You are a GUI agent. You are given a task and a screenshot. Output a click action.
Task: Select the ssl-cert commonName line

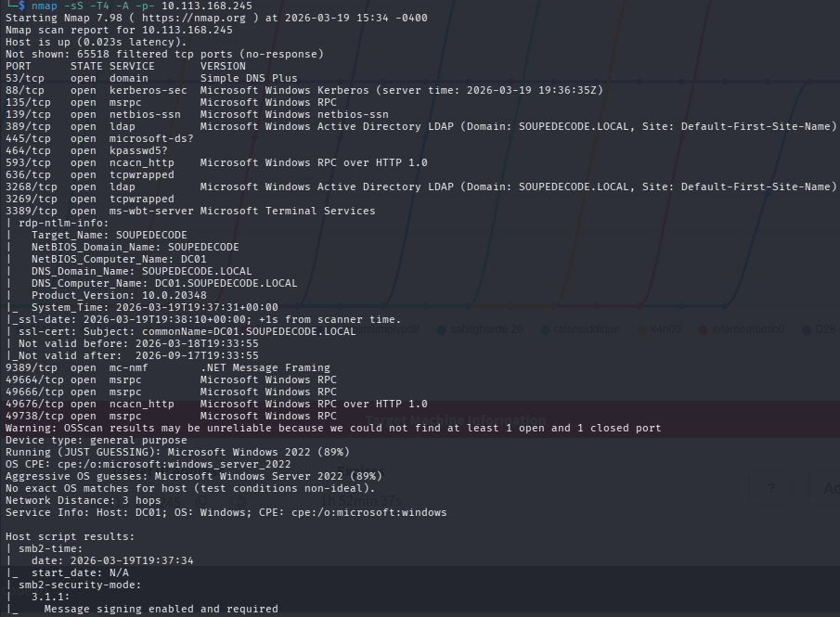186,331
